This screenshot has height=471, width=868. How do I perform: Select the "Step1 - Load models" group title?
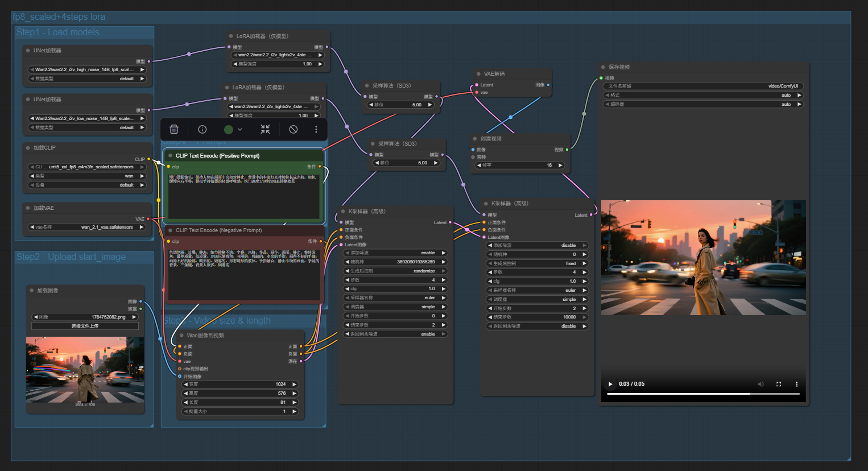point(57,32)
